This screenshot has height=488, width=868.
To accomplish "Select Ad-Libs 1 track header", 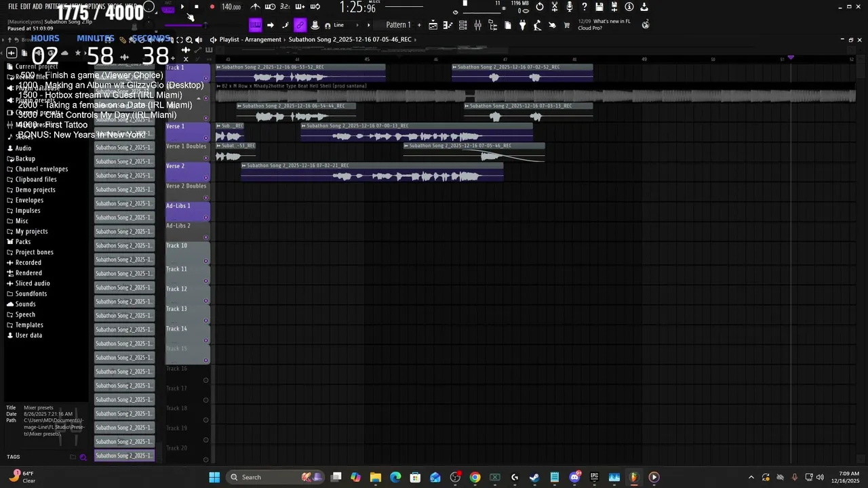I will [187, 211].
